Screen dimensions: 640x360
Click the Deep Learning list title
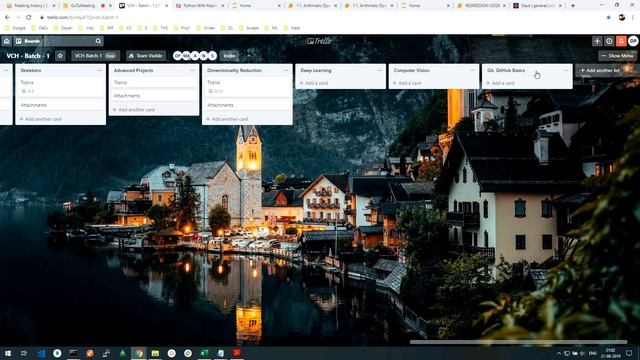coord(316,70)
